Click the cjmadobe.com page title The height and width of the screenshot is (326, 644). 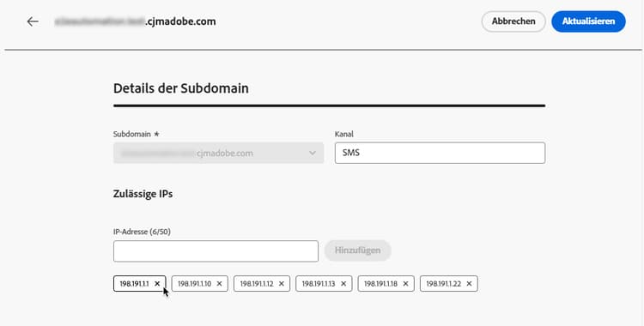pyautogui.click(x=136, y=21)
